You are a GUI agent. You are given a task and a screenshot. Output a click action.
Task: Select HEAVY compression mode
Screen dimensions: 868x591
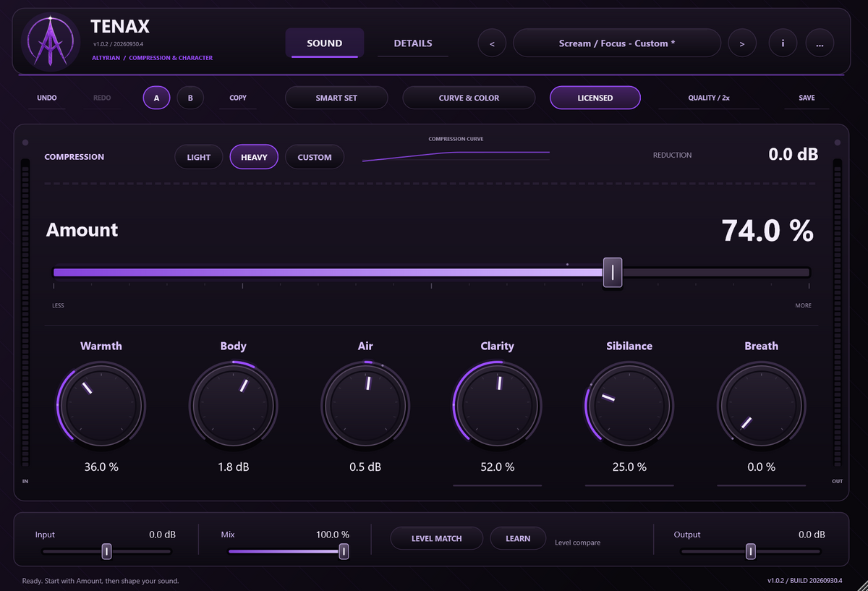[x=254, y=157]
